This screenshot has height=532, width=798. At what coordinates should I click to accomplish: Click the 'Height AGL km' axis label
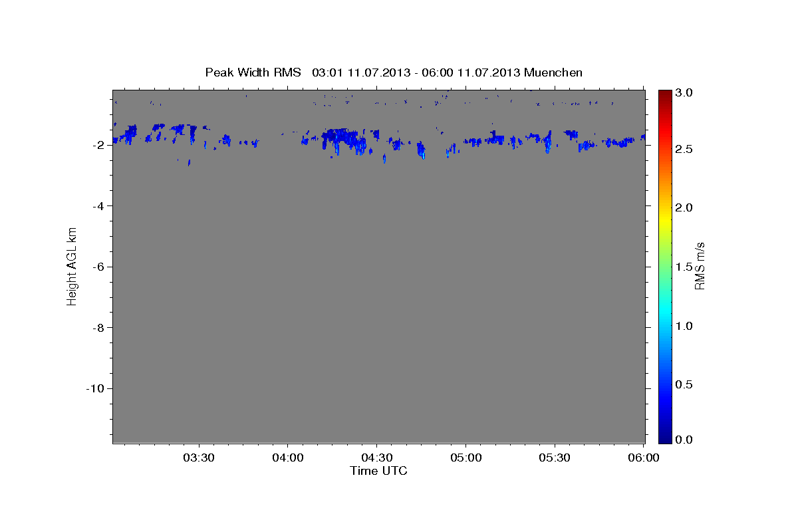[x=72, y=266]
